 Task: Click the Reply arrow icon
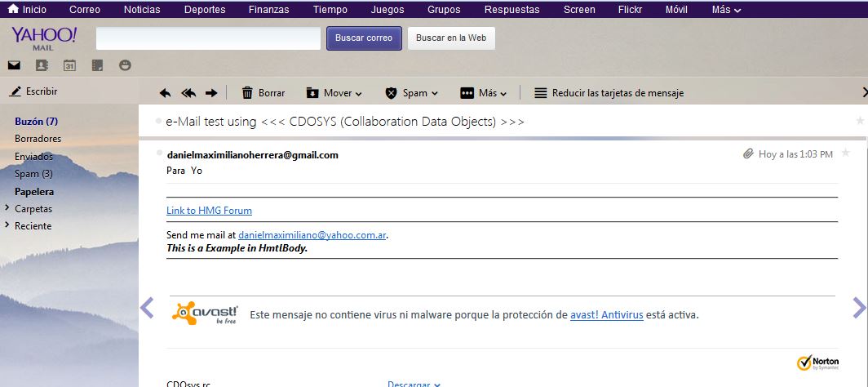[165, 93]
